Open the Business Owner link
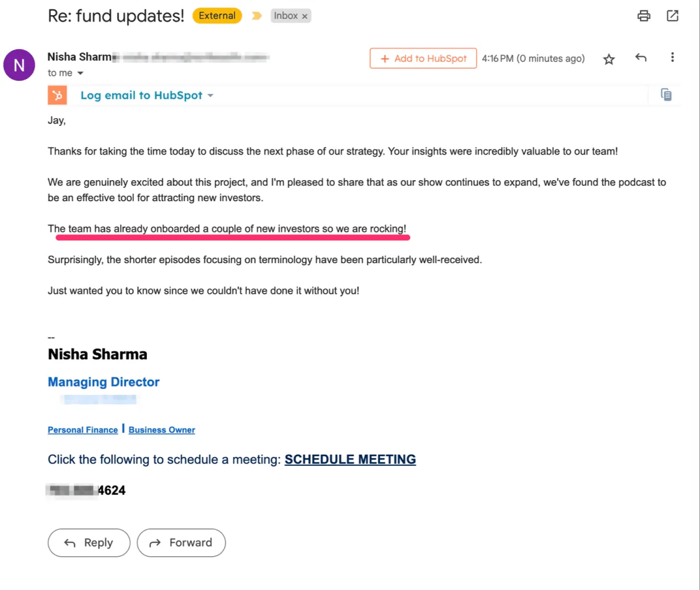The image size is (700, 590). (162, 430)
